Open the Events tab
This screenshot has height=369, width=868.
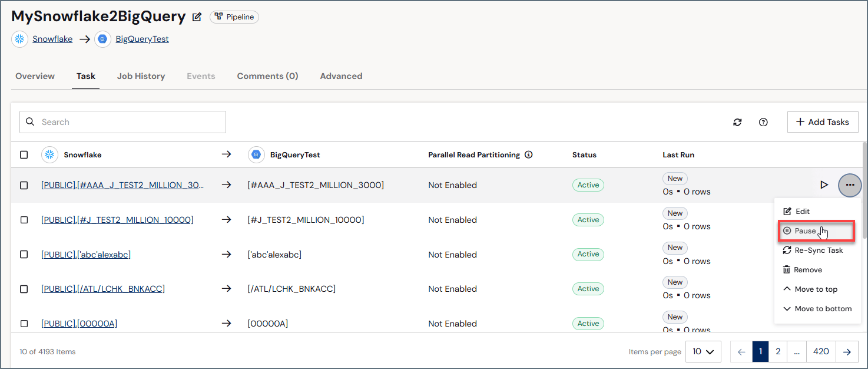(201, 76)
